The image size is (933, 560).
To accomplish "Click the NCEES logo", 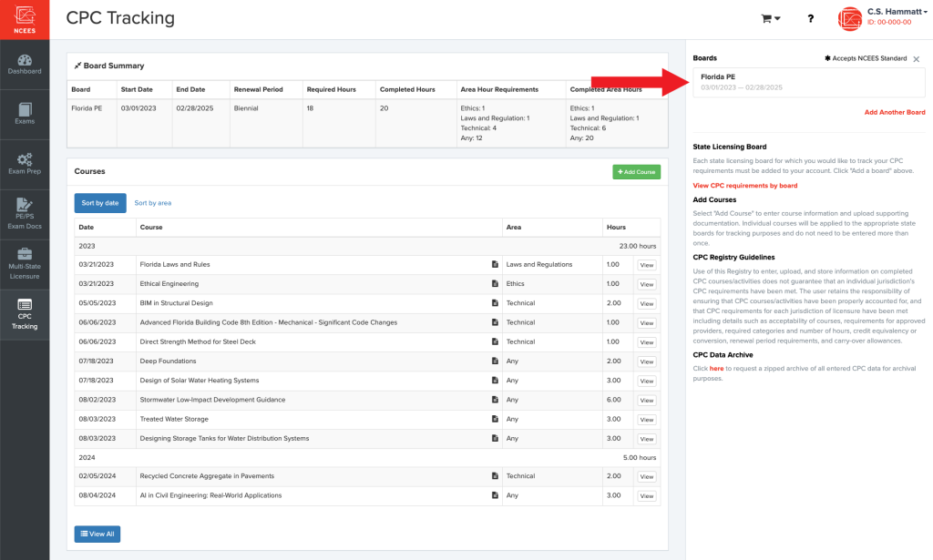I will pos(24,18).
